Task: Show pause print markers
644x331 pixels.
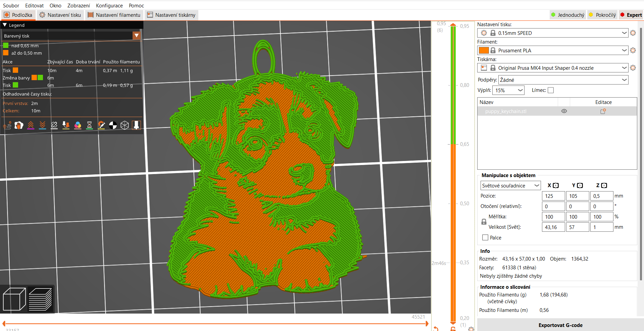Action: [x=89, y=125]
